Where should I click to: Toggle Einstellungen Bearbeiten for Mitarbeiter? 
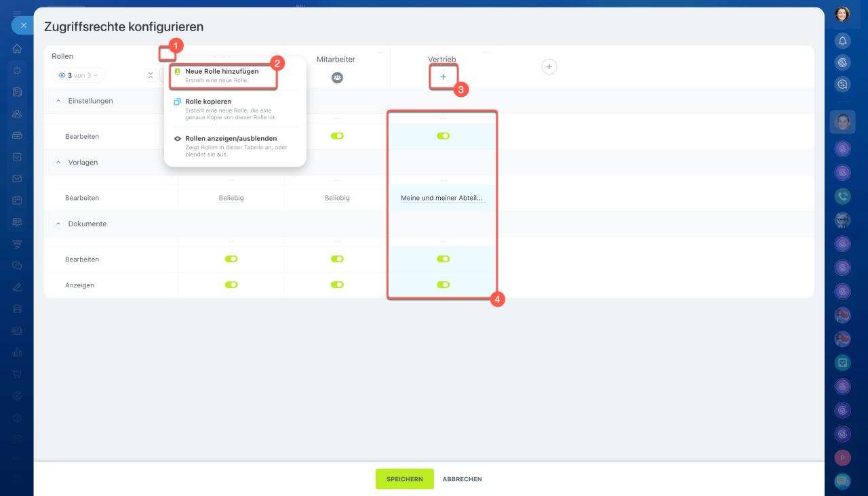click(337, 136)
